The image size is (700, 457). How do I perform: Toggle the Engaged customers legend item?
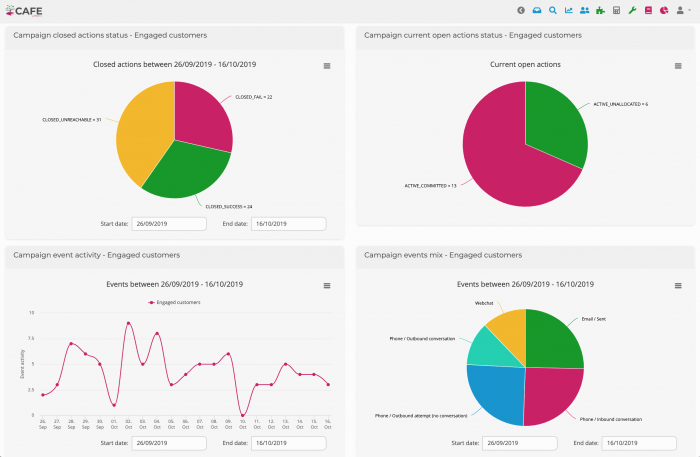175,303
